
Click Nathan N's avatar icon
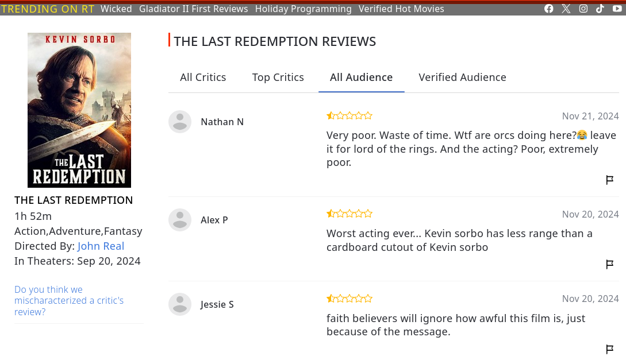[180, 122]
